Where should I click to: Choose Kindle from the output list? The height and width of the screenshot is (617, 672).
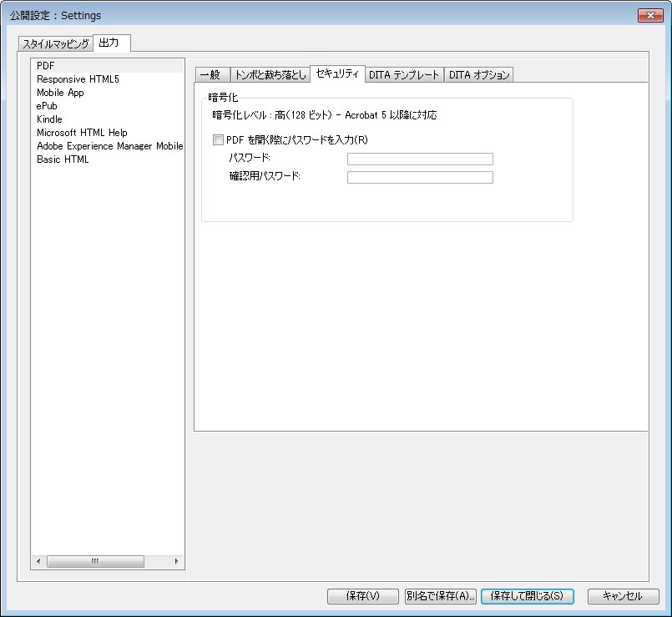click(49, 119)
